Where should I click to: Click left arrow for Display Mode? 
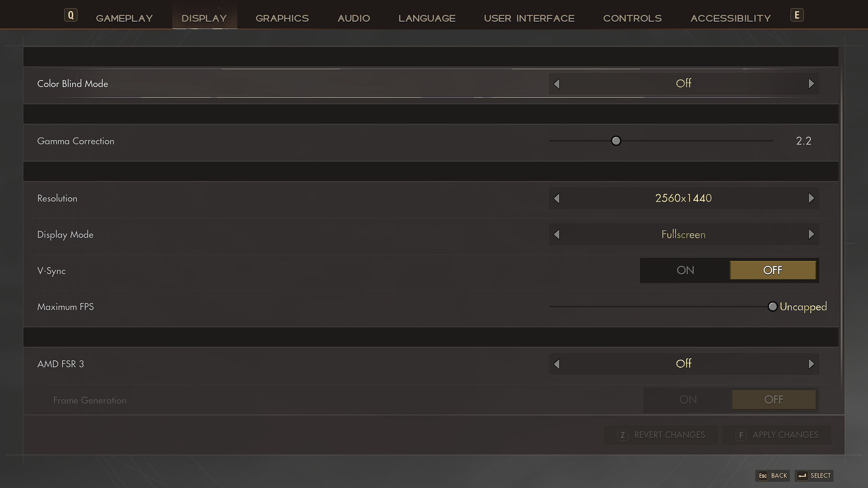(556, 234)
